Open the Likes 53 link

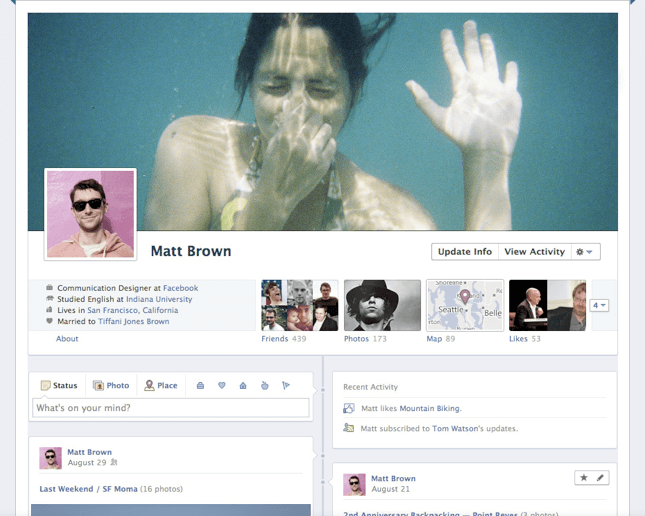525,339
